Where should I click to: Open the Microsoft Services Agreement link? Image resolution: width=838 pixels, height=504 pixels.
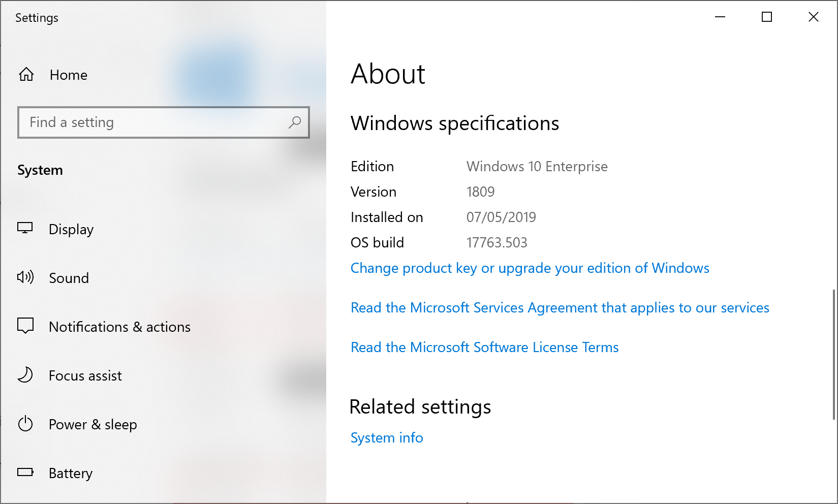pos(560,307)
